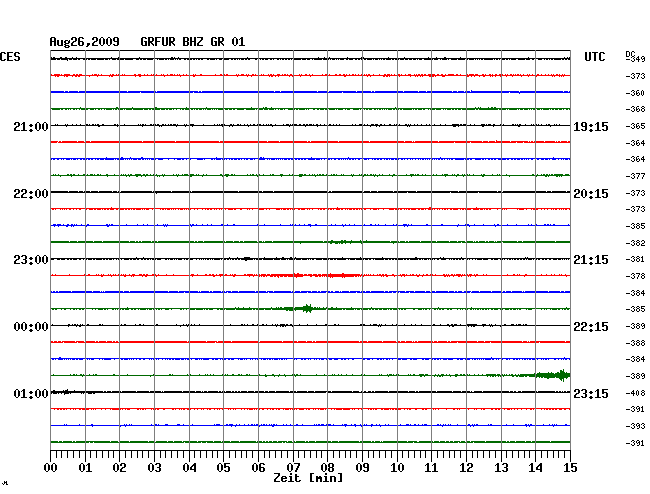Click the DC offset value -393
Screen dimensions: 650x494
[x=635, y=426]
